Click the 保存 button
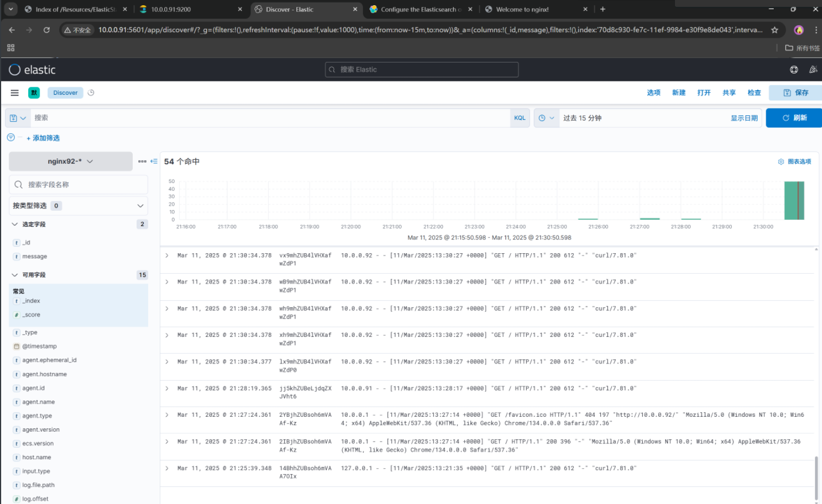Viewport: 822px width, 504px height. click(796, 92)
